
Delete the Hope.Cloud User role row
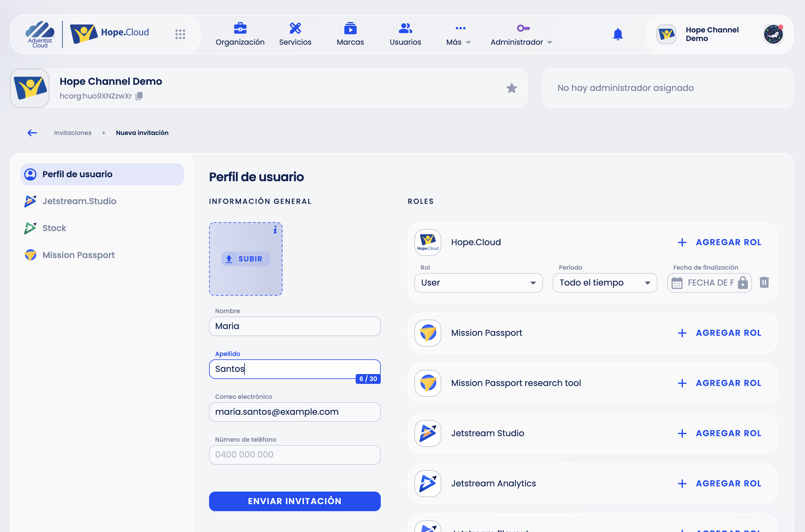(x=764, y=282)
